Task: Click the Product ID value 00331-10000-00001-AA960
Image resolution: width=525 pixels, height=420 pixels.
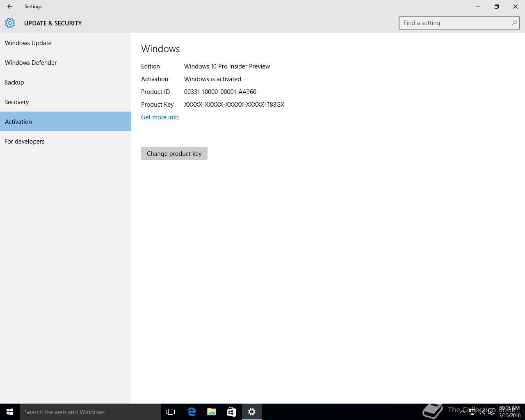Action: (220, 92)
